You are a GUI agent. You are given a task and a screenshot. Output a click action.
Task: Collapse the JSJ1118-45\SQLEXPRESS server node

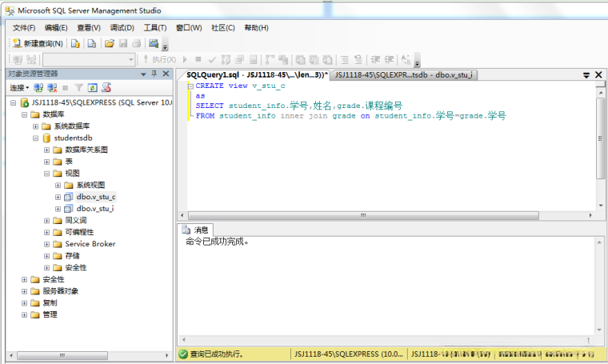(13, 102)
